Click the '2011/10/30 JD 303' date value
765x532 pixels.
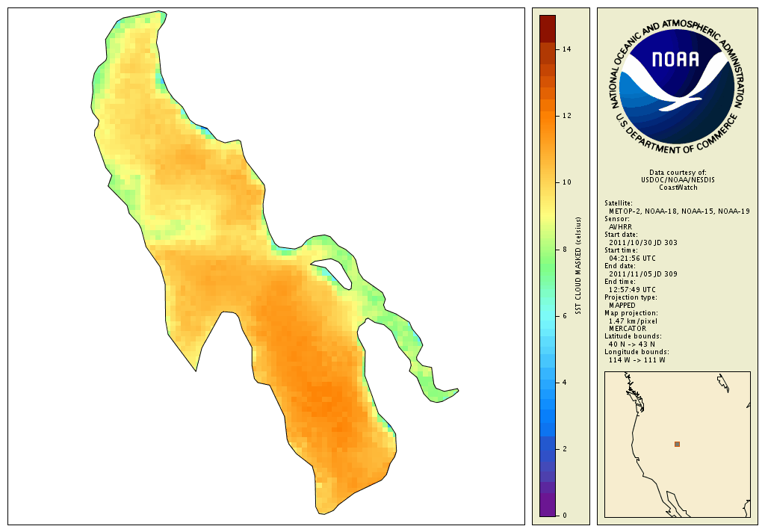coord(643,243)
